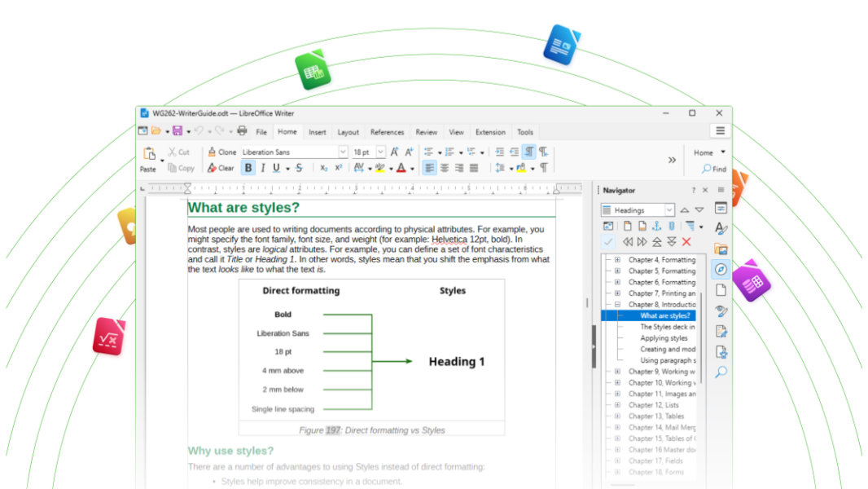
Task: Toggle Strikethrough formatting
Action: click(x=300, y=168)
